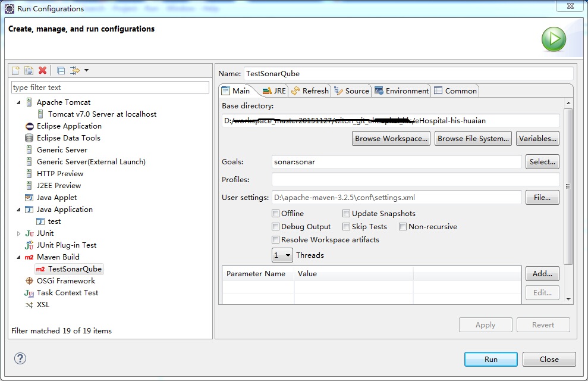The height and width of the screenshot is (381, 588).
Task: Enable the Update Snapshots checkbox
Action: pyautogui.click(x=346, y=214)
